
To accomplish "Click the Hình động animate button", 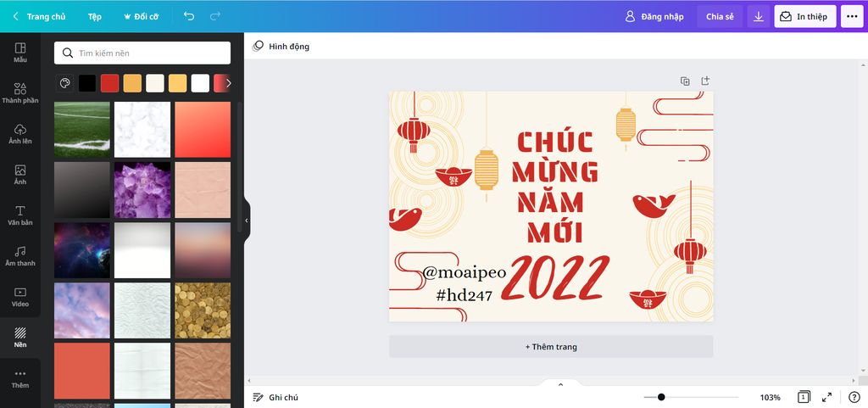I will tap(281, 47).
